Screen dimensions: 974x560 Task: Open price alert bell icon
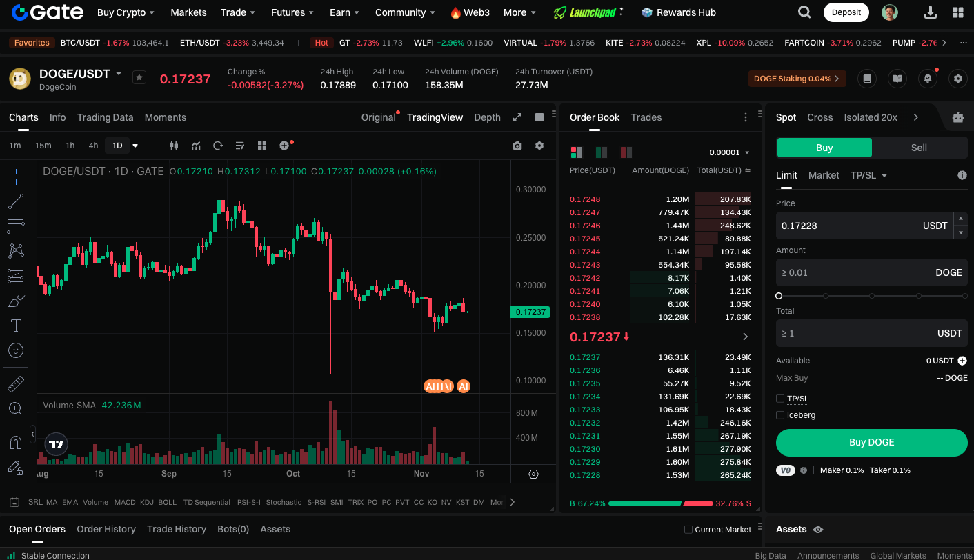click(x=928, y=79)
